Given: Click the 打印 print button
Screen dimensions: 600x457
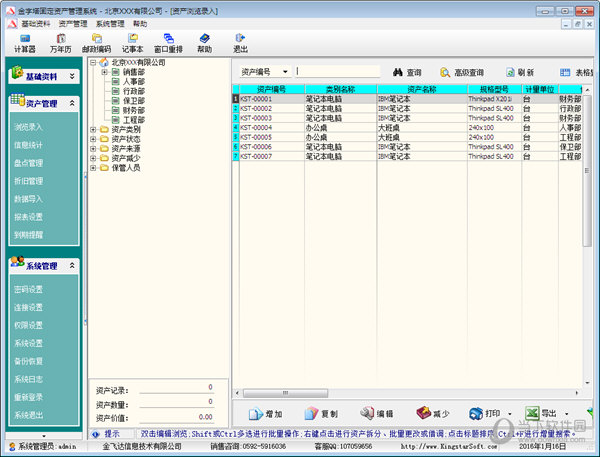Looking at the screenshot, I should [485, 413].
